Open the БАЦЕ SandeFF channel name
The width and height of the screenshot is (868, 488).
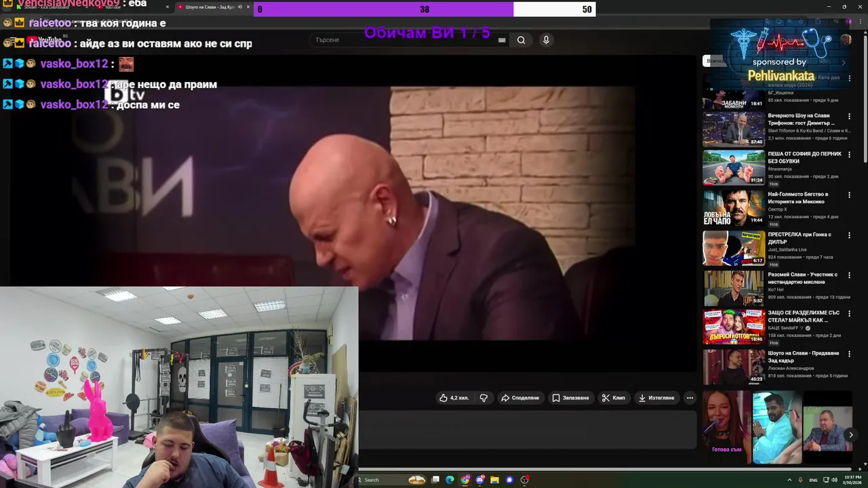pyautogui.click(x=784, y=328)
